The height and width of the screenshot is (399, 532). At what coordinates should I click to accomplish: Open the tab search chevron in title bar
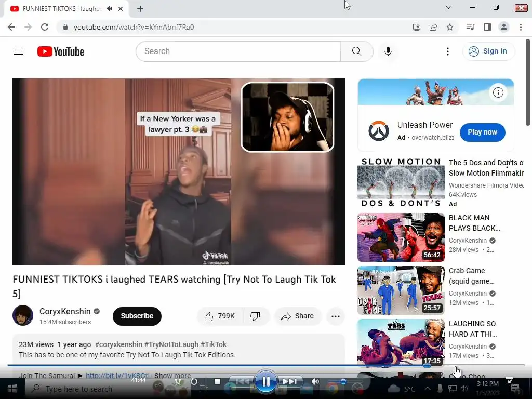click(x=448, y=7)
